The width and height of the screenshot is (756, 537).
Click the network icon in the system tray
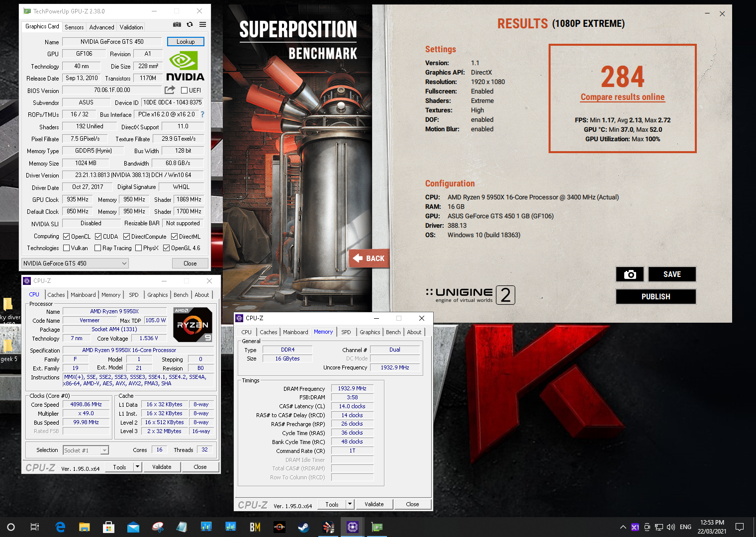[659, 527]
